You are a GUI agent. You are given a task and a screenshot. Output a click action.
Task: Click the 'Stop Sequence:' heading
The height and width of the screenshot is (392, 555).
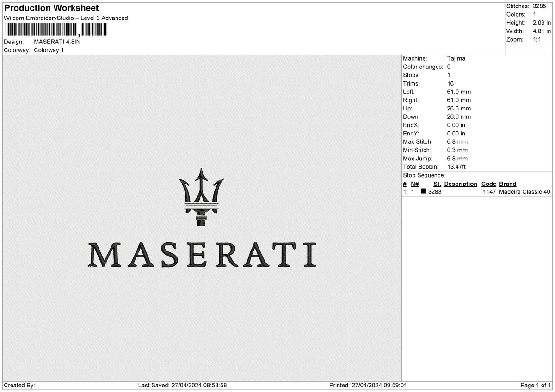click(x=424, y=175)
